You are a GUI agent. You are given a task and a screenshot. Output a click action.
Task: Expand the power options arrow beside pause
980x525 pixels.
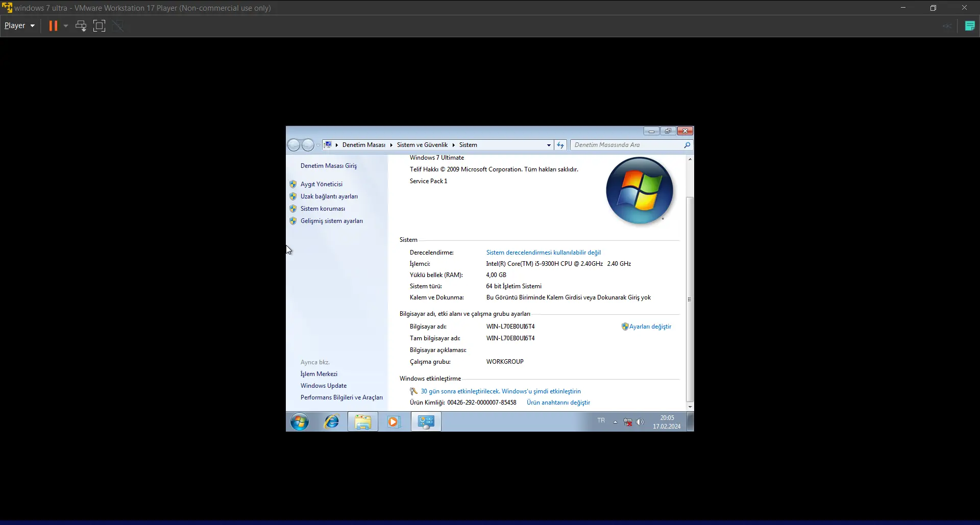click(x=66, y=26)
